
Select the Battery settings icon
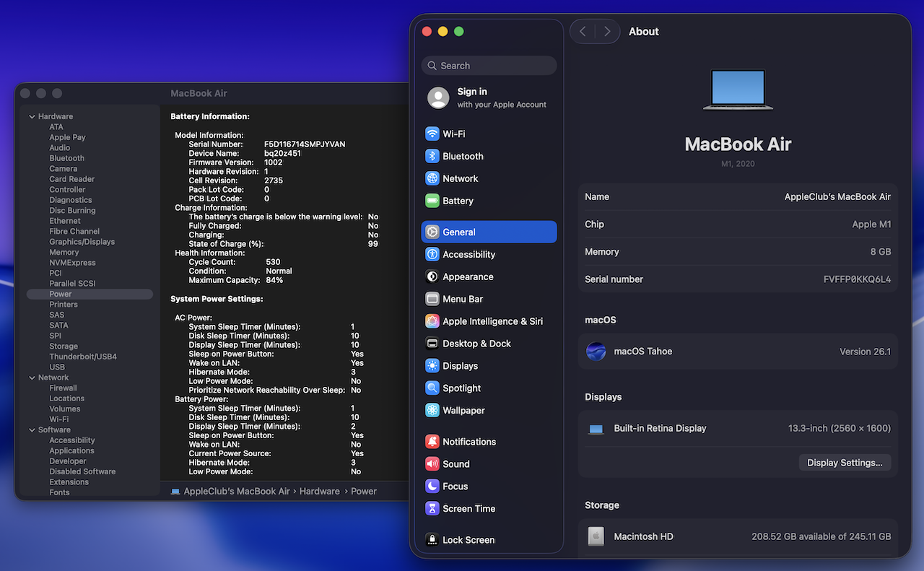(432, 201)
